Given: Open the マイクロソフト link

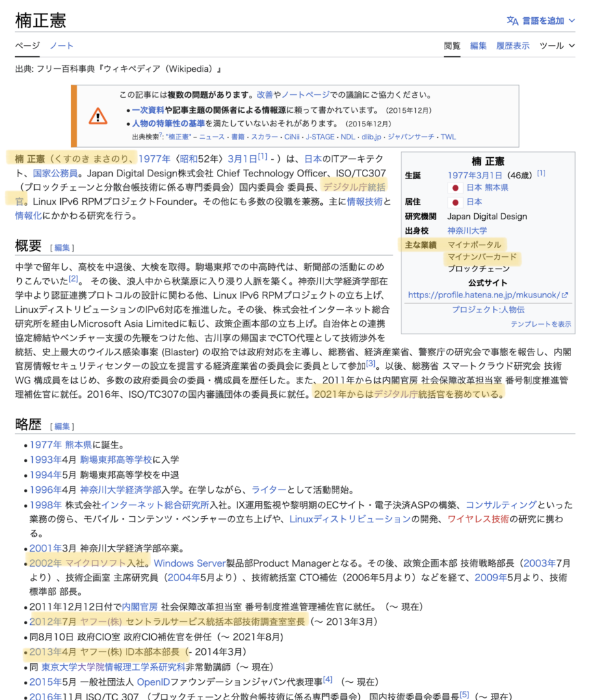Looking at the screenshot, I should click(96, 563).
